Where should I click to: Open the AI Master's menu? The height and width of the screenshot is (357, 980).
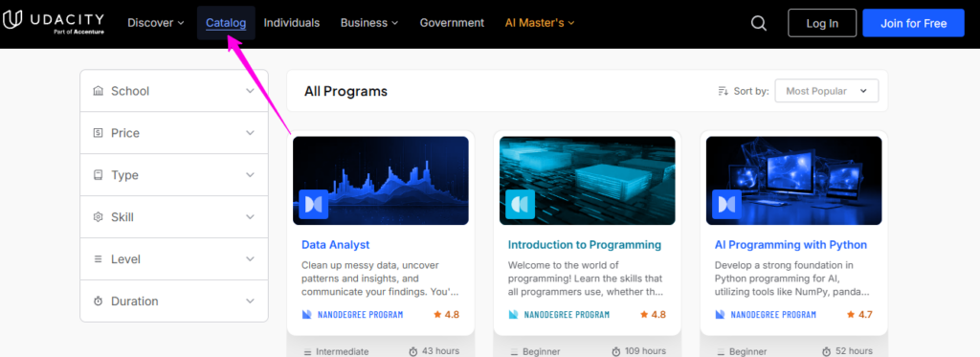pos(540,23)
